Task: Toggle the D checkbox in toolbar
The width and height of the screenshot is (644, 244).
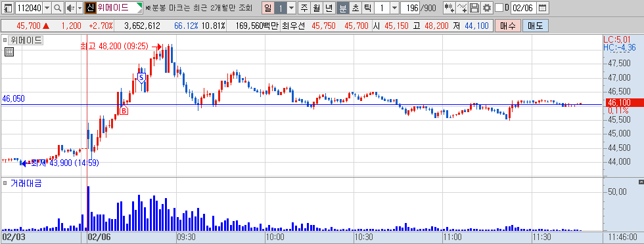Action: pos(499,7)
